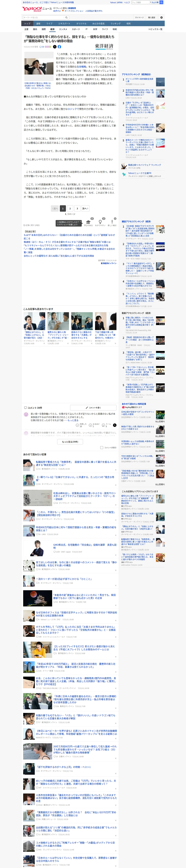Open マイページ link

pos(139,18)
